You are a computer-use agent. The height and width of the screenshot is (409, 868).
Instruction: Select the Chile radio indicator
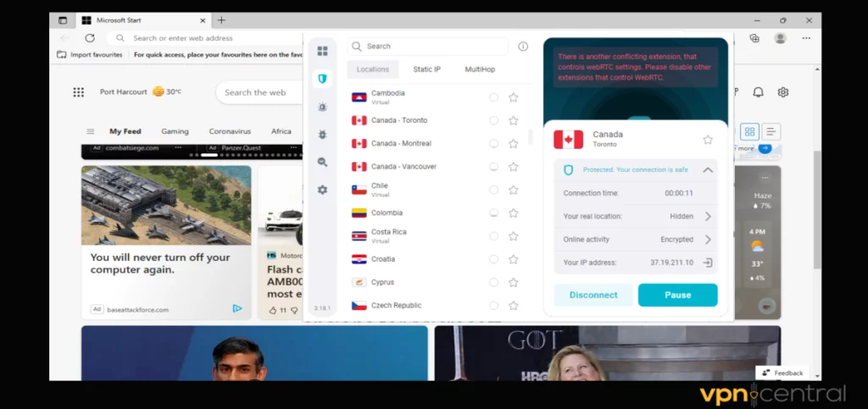[493, 191]
